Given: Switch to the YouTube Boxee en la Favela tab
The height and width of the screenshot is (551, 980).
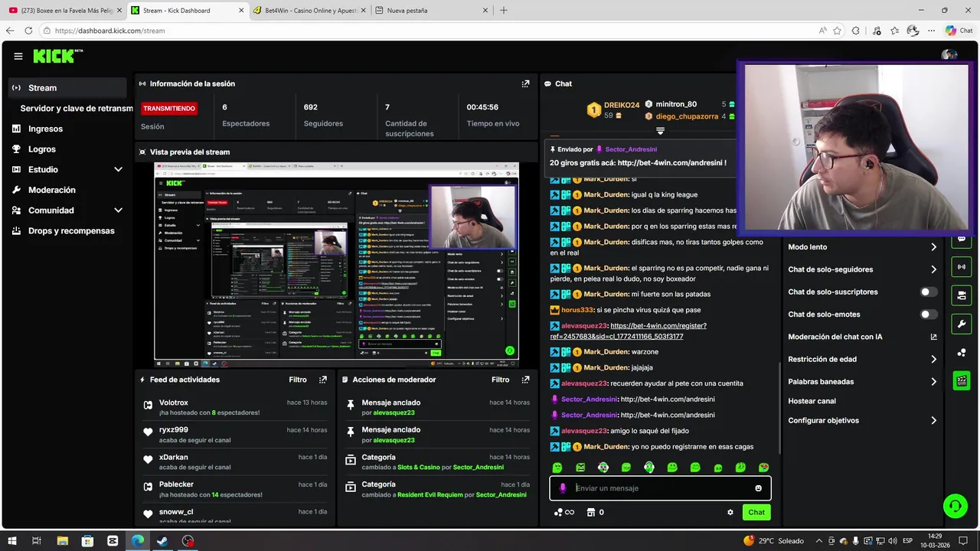Looking at the screenshot, I should [64, 11].
